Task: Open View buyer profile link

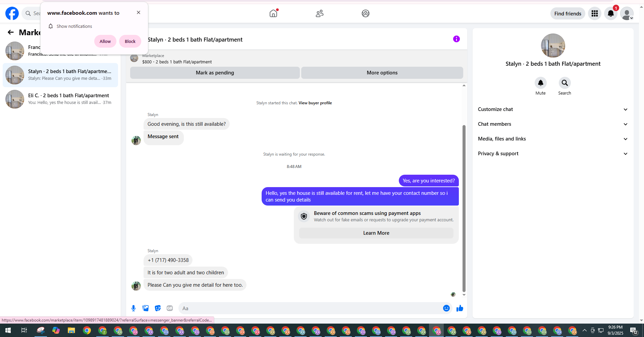Action: coord(315,103)
